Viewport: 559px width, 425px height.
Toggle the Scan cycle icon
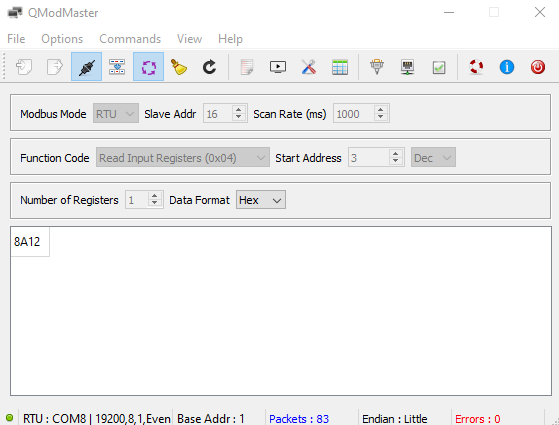148,67
